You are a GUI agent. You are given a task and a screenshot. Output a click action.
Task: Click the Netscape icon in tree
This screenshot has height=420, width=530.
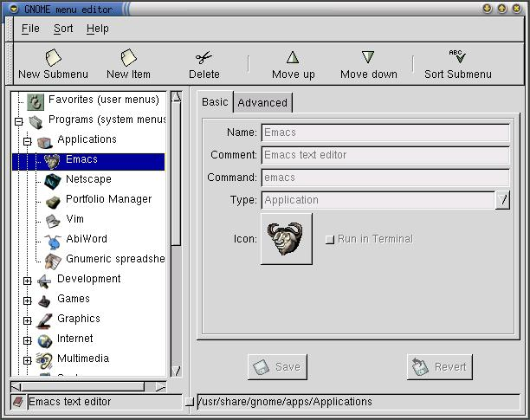click(52, 182)
